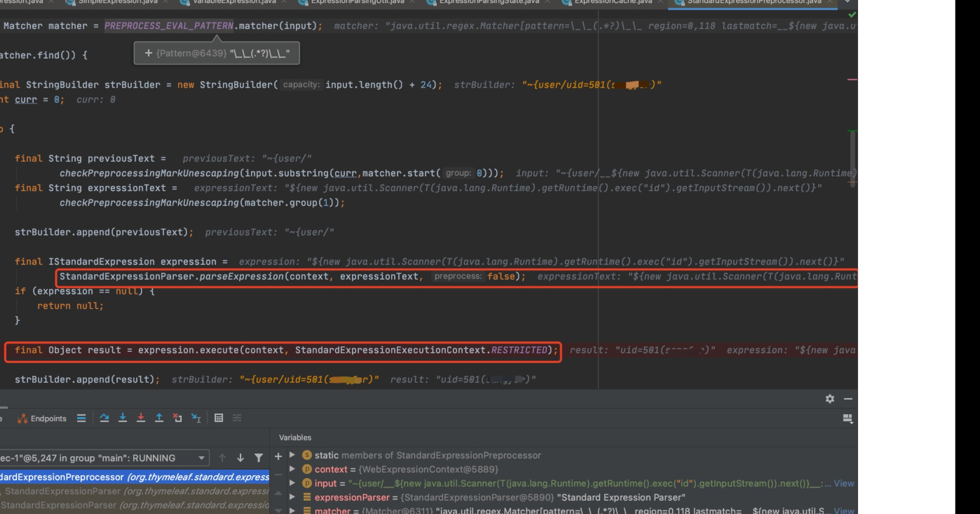
Task: Expand static members of StandardExpressionPreprocessor
Action: click(292, 455)
